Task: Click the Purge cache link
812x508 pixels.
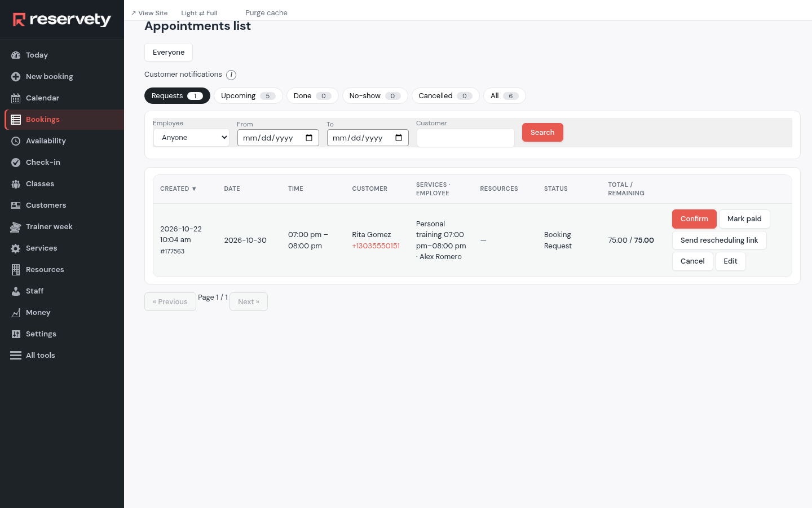Action: pos(266,13)
